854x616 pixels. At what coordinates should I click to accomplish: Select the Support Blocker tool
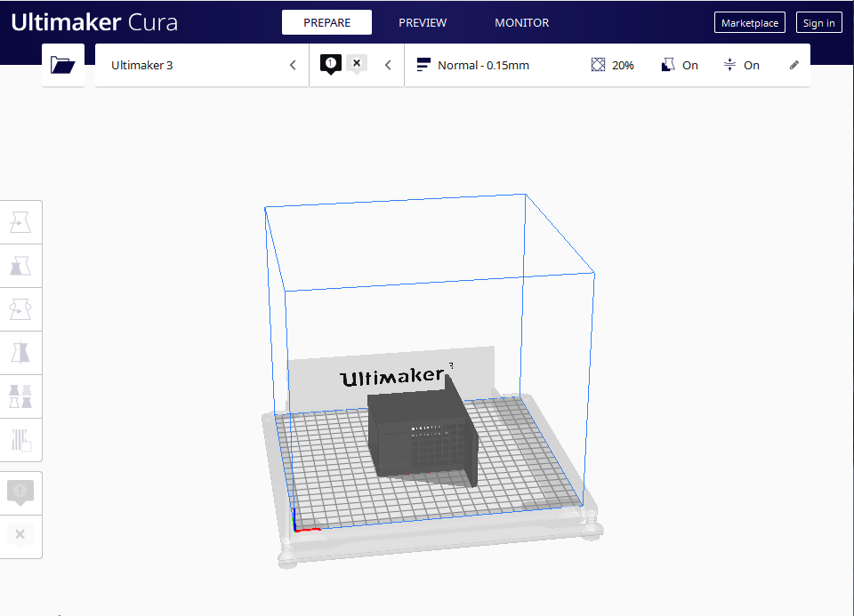(20, 439)
